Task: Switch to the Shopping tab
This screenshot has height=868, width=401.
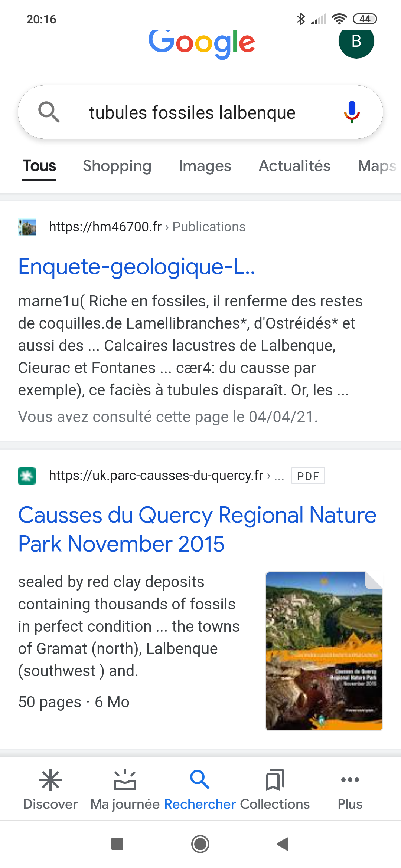Action: click(117, 166)
